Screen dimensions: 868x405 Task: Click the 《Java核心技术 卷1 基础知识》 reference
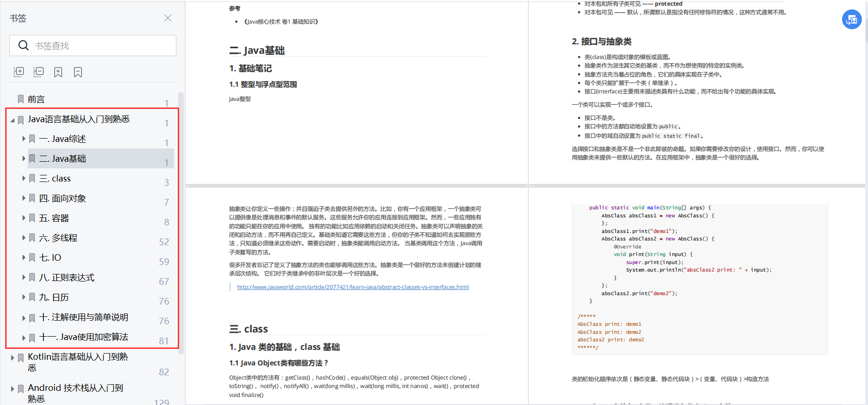281,22
